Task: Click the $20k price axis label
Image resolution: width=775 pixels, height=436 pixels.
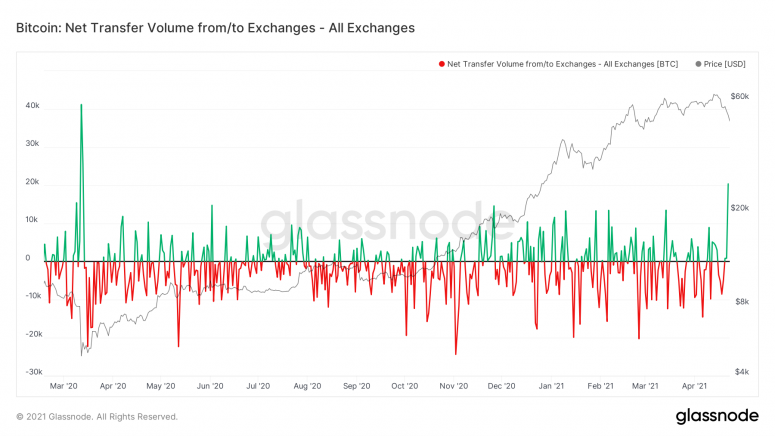Action: tap(740, 208)
